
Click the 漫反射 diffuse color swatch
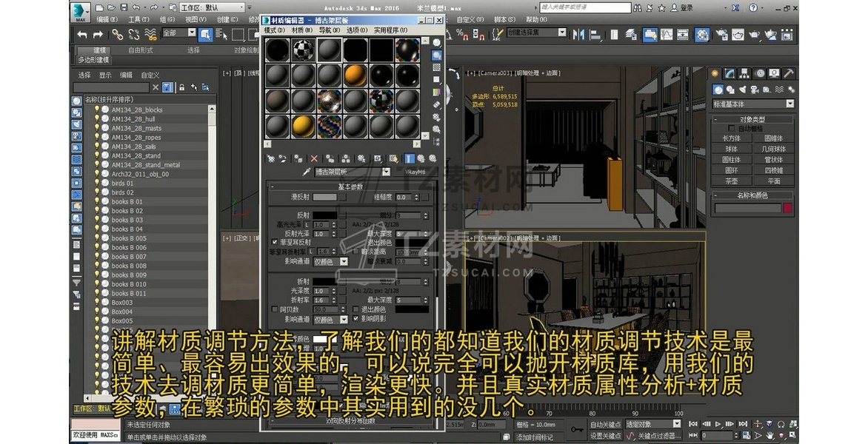325,197
